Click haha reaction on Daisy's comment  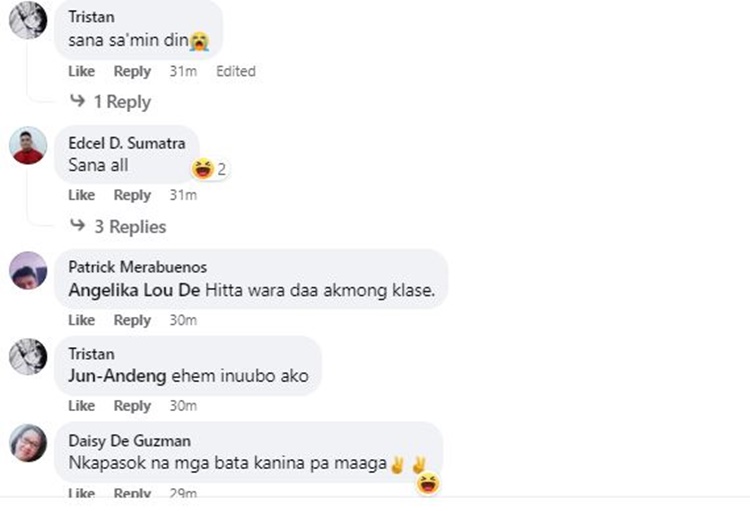coord(429,485)
